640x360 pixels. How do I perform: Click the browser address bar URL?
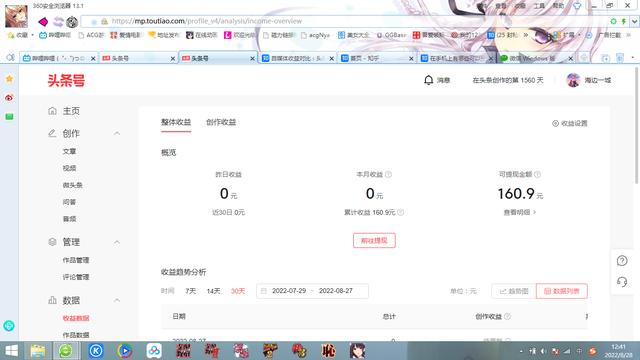pos(207,21)
